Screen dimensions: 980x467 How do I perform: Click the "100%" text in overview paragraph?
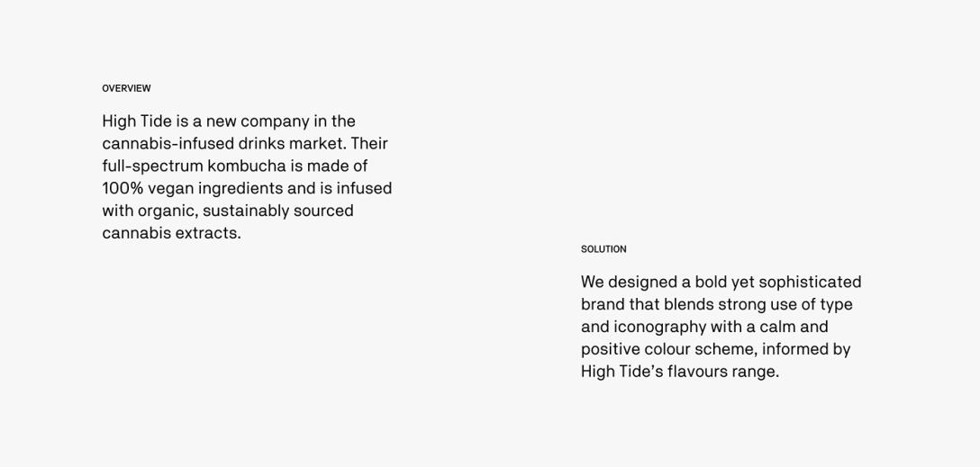122,188
